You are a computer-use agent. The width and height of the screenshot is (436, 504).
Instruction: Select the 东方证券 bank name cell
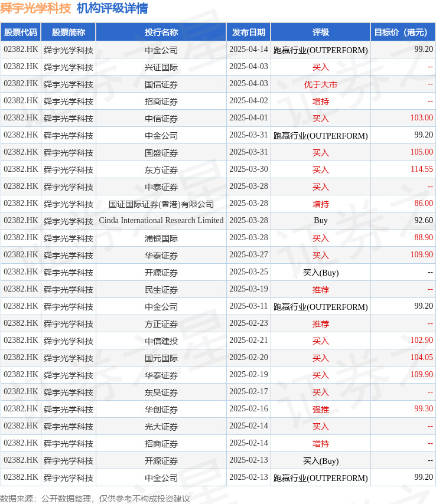(161, 170)
